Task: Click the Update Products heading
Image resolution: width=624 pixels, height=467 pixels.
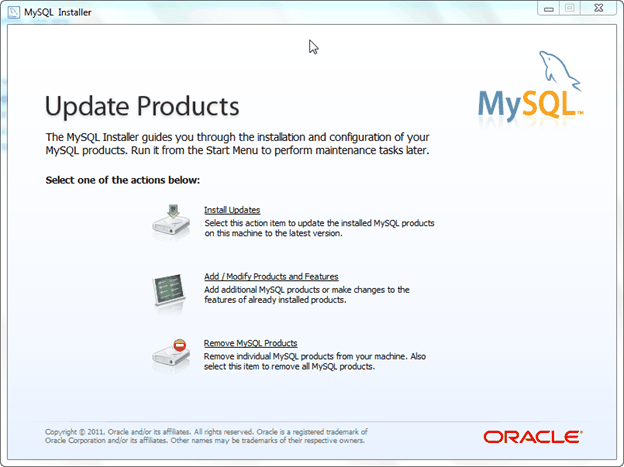Action: tap(142, 106)
